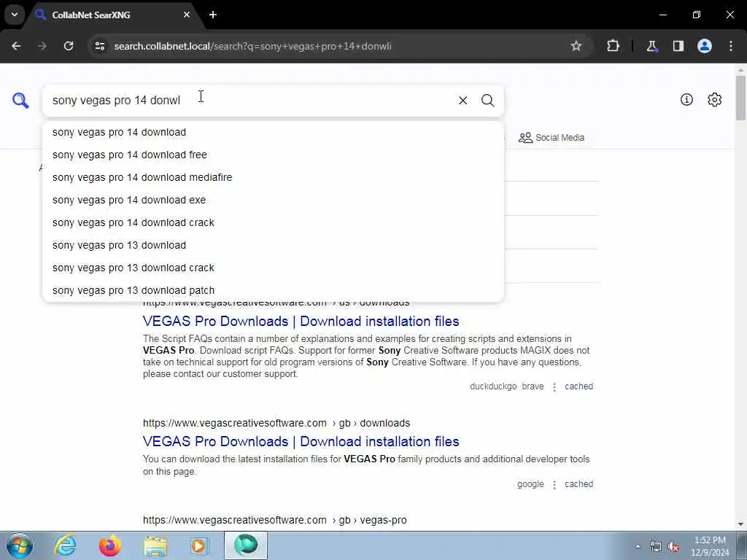Click 'google' engine label
The height and width of the screenshot is (560, 747).
[x=530, y=484]
